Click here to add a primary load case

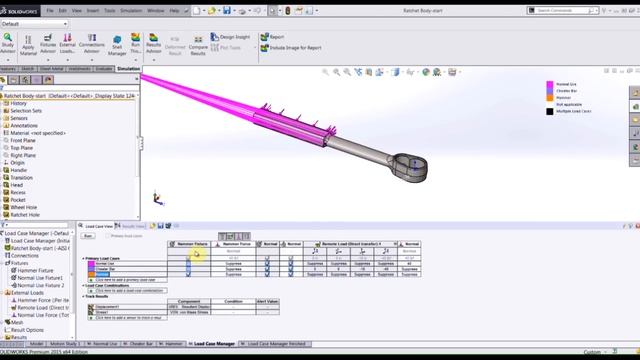click(x=128, y=280)
